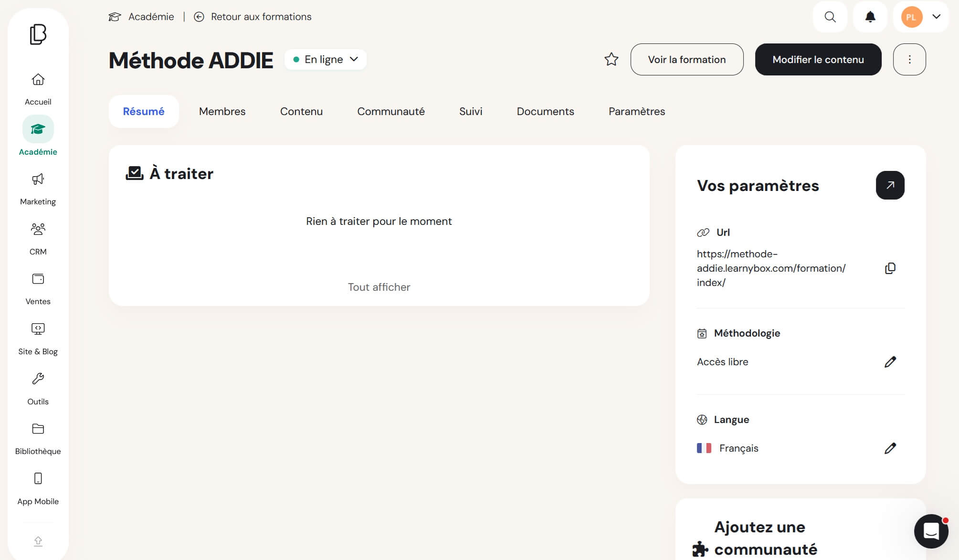Open the App Mobile phone icon
The width and height of the screenshot is (959, 560).
pyautogui.click(x=38, y=478)
